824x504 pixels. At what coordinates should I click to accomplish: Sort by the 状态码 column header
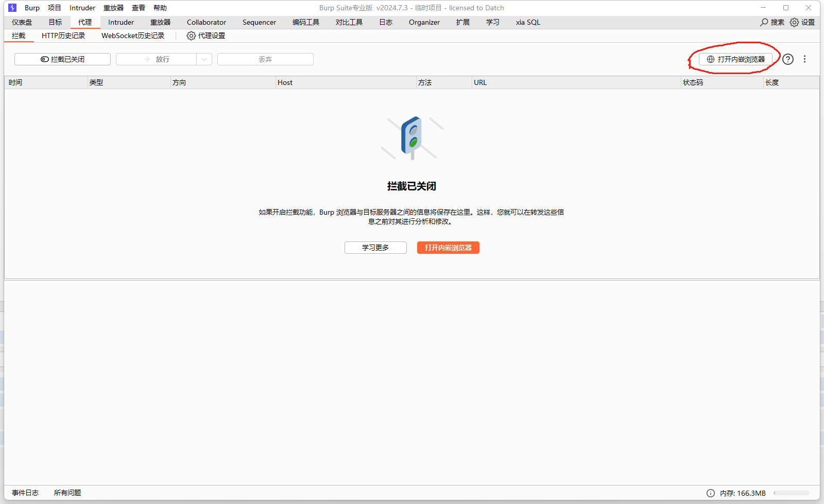(723, 82)
